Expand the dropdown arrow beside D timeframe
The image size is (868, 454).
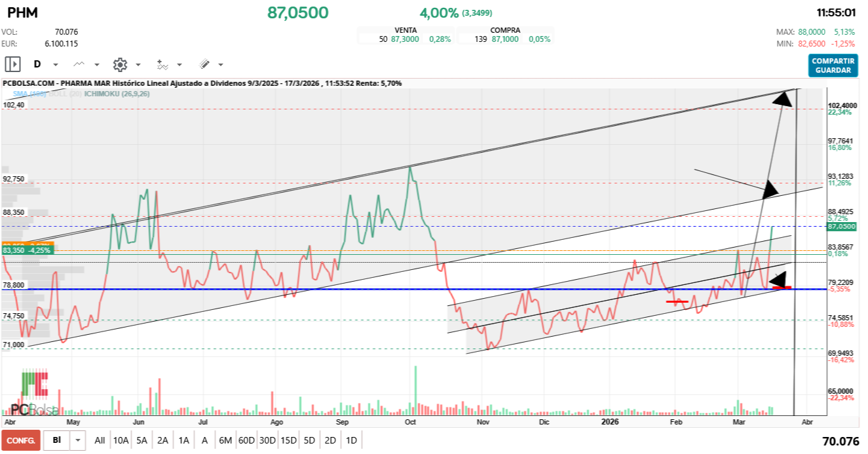pos(56,65)
